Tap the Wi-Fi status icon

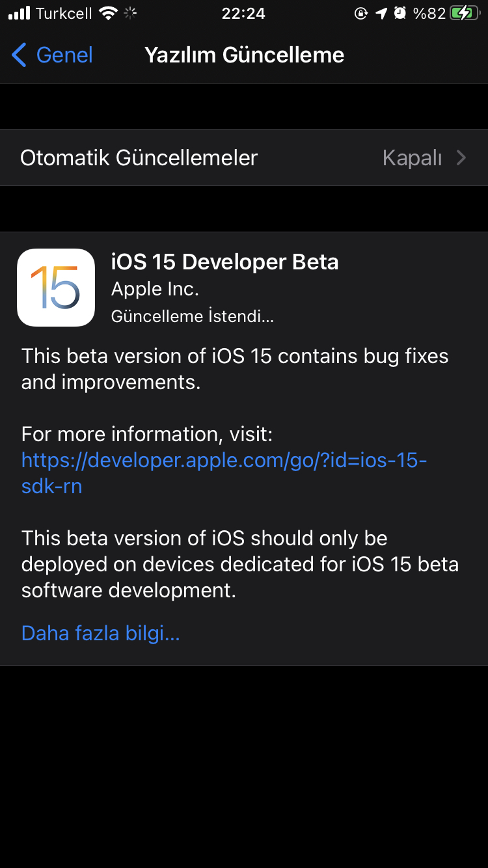(107, 13)
